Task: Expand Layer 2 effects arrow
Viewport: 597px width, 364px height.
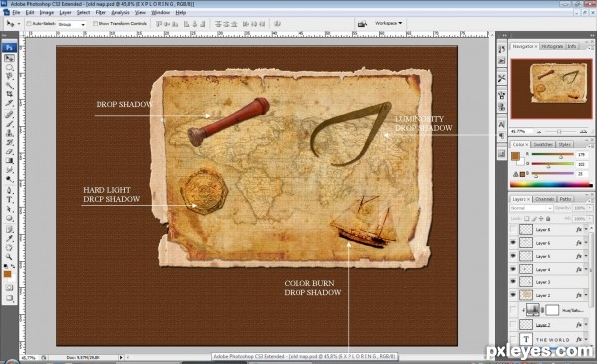Action: [x=586, y=295]
